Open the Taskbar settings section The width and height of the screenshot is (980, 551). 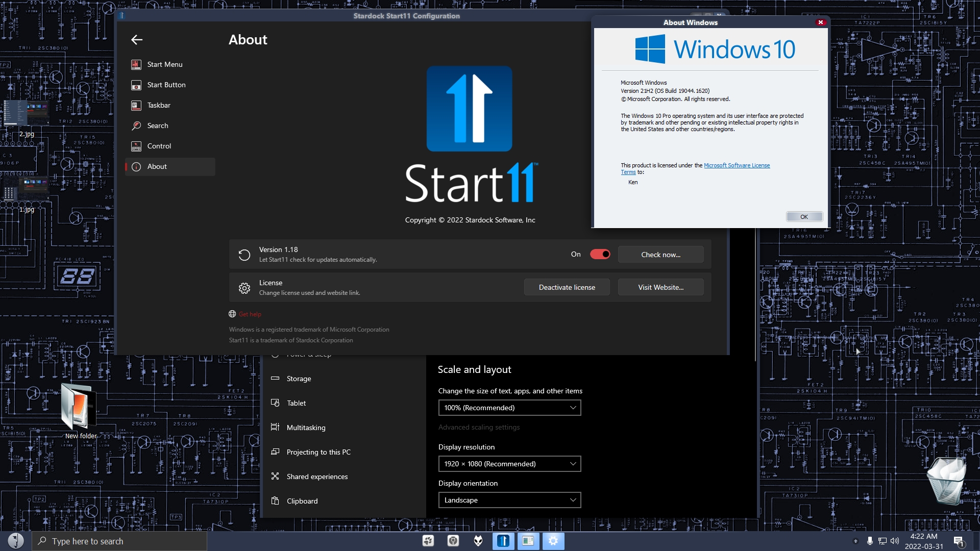point(170,105)
